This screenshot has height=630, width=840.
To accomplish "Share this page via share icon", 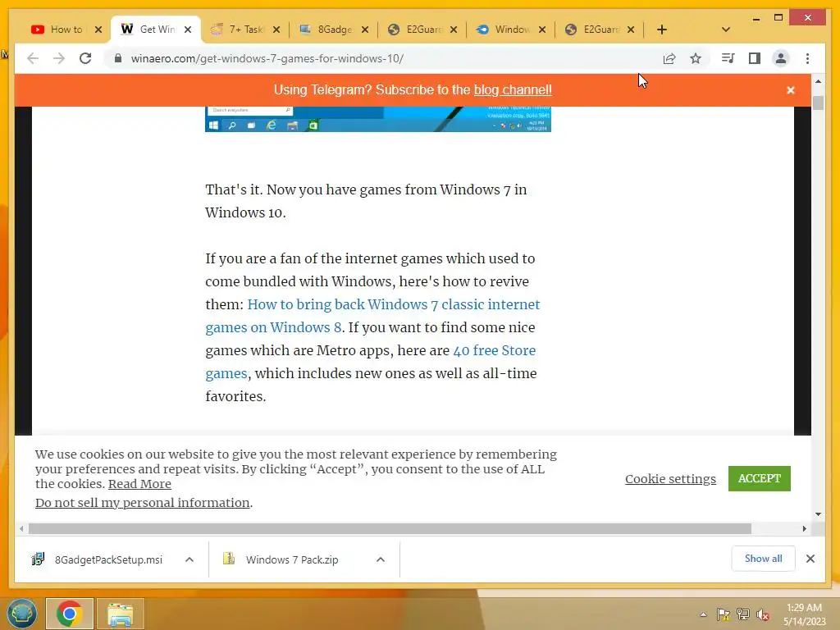I will coord(669,58).
